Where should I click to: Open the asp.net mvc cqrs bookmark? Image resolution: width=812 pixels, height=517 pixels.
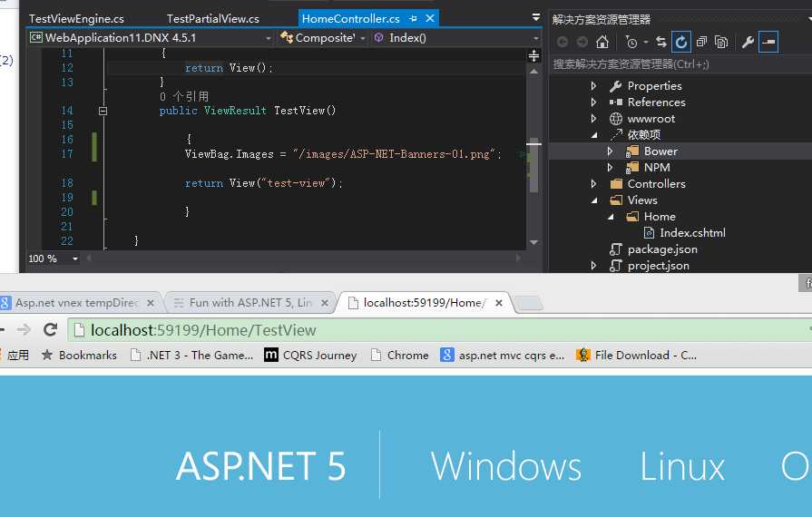point(503,355)
